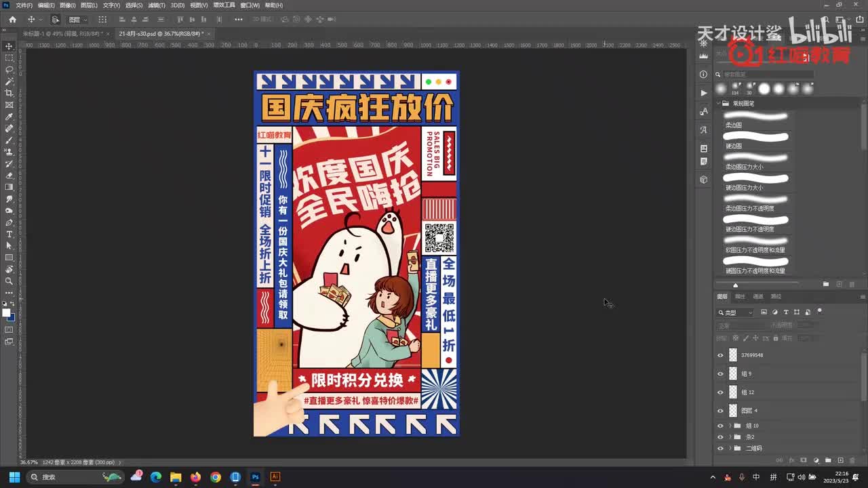Open the auto-select 图层 dropdown

tap(77, 20)
